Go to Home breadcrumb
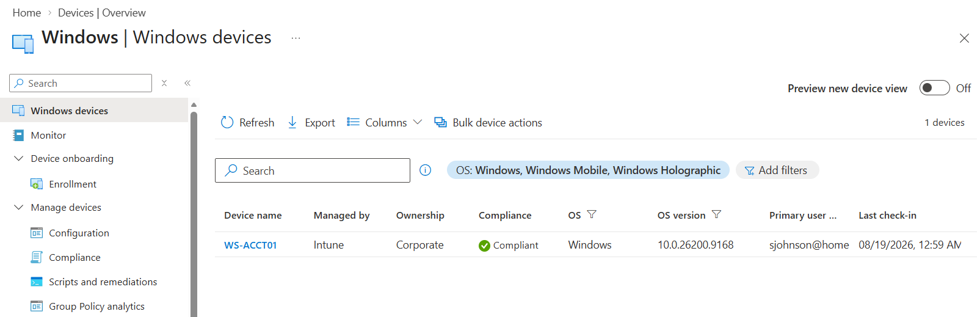 (27, 13)
